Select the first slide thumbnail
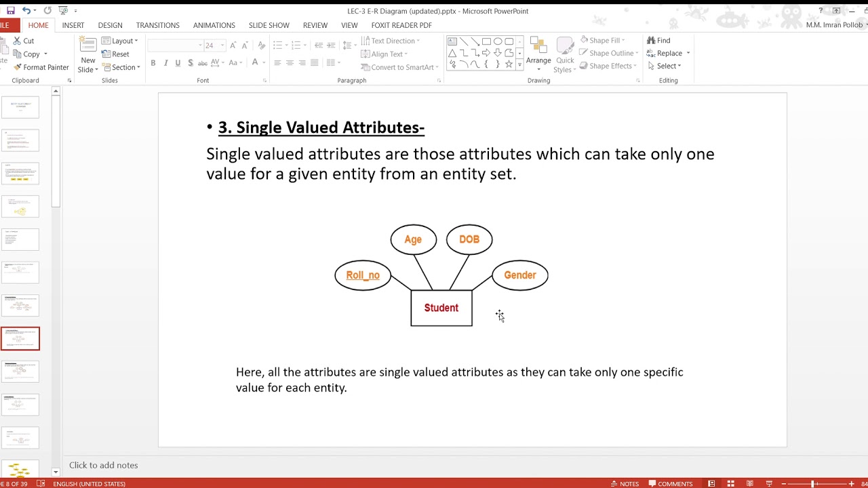 pos(20,107)
